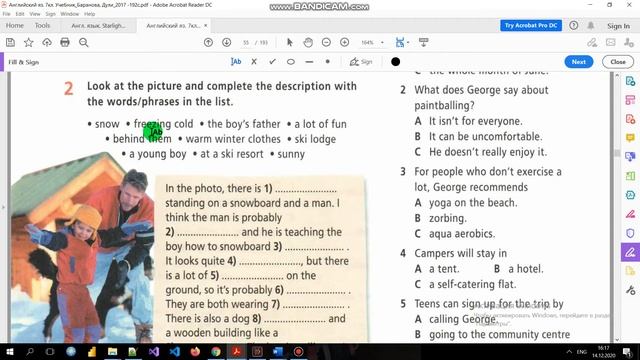Open the Help question mark icon
640x360 pixels.
point(573,25)
